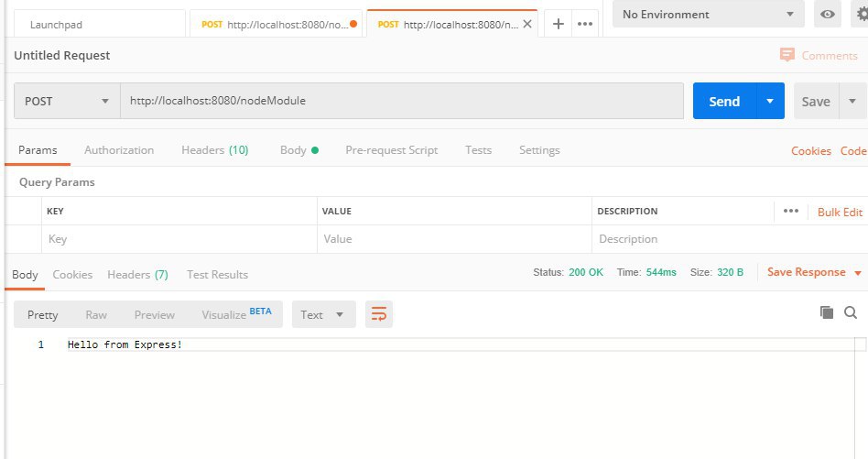Open tab options ellipsis menu

(x=585, y=24)
